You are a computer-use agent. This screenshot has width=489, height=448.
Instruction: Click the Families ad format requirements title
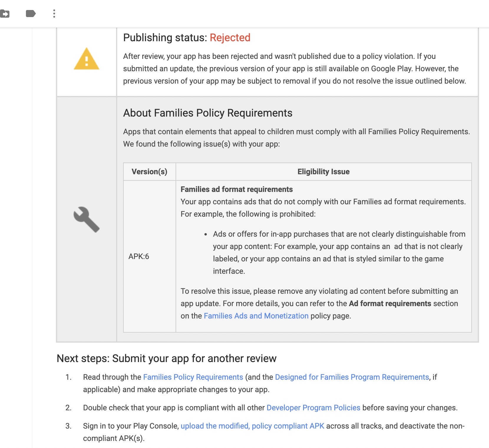click(x=237, y=189)
